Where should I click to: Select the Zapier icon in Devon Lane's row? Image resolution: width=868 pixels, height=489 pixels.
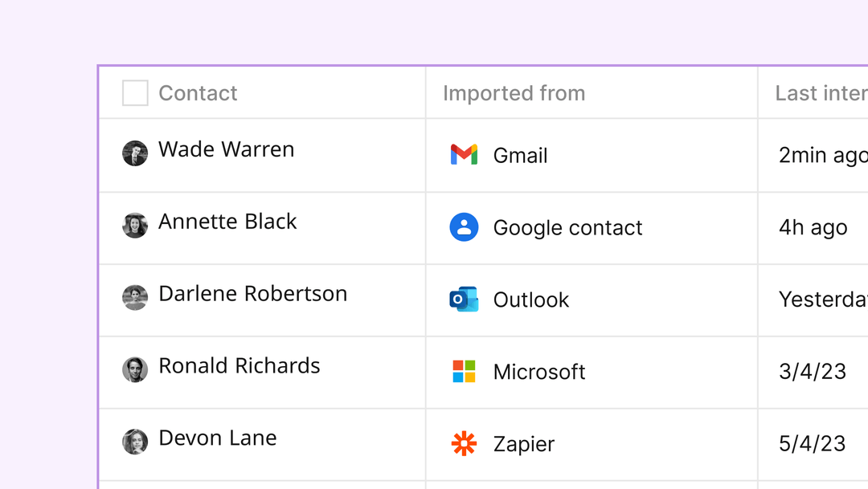(x=464, y=443)
